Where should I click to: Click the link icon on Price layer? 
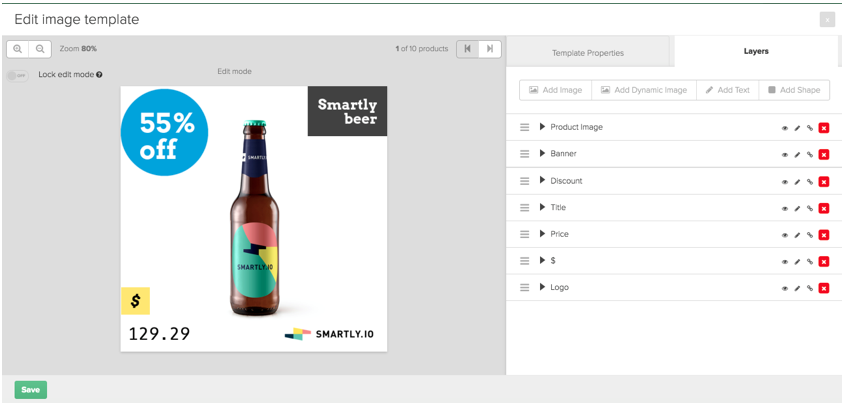[x=809, y=235]
